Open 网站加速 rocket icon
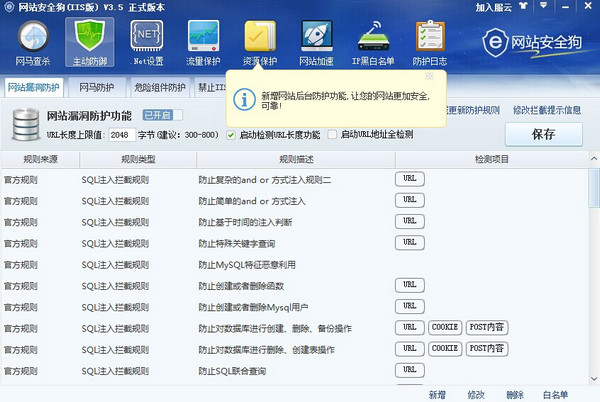The image size is (600, 402). click(x=316, y=43)
